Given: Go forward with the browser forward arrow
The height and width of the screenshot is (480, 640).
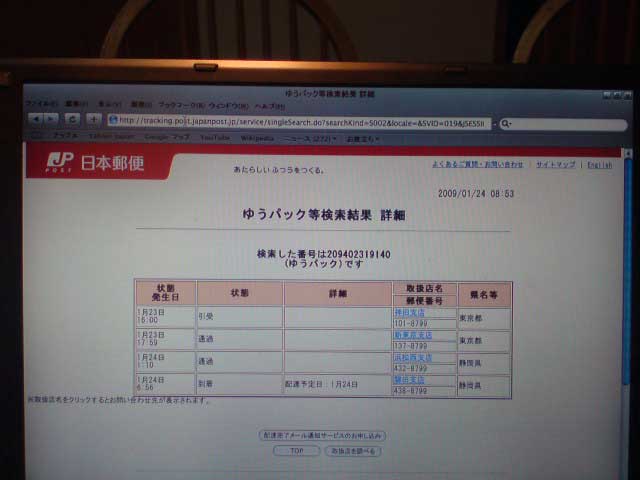Looking at the screenshot, I should coord(51,119).
